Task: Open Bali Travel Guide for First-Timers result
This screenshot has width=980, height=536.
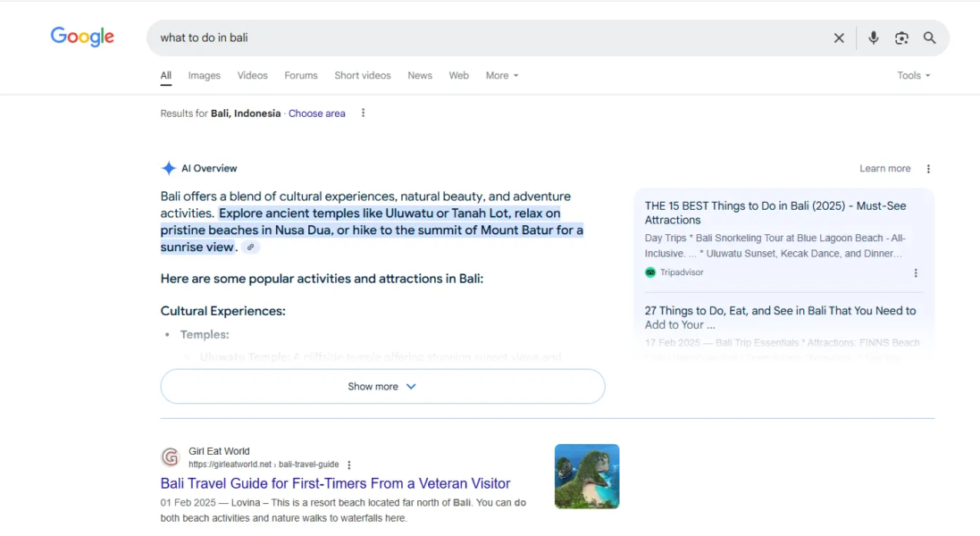Action: pos(335,484)
